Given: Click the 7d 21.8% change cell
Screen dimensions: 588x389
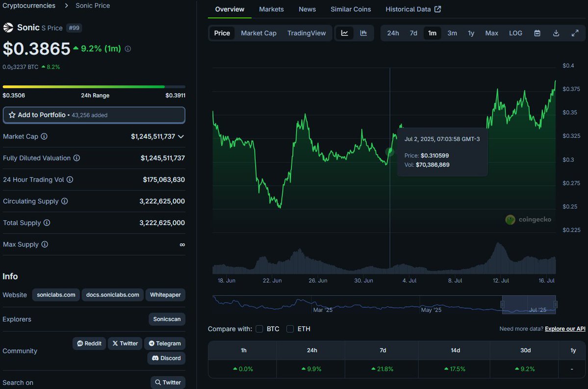Looking at the screenshot, I should click(x=382, y=369).
